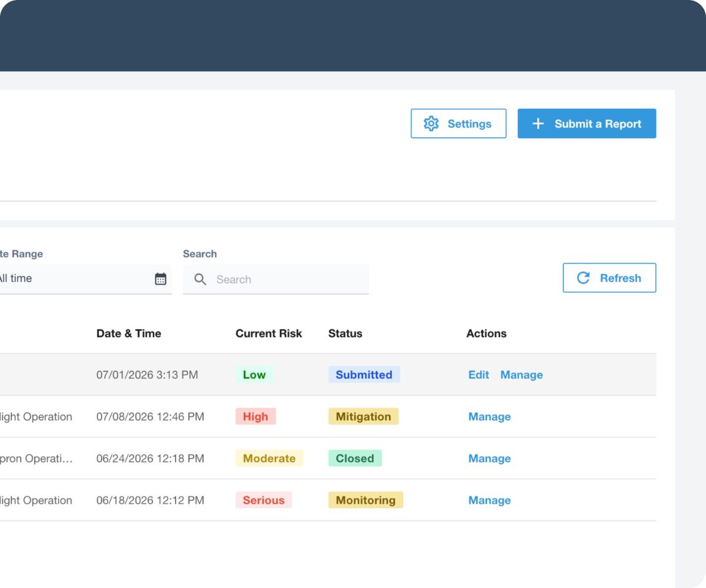Sort by Current Risk column header
706x588 pixels.
[x=269, y=333]
